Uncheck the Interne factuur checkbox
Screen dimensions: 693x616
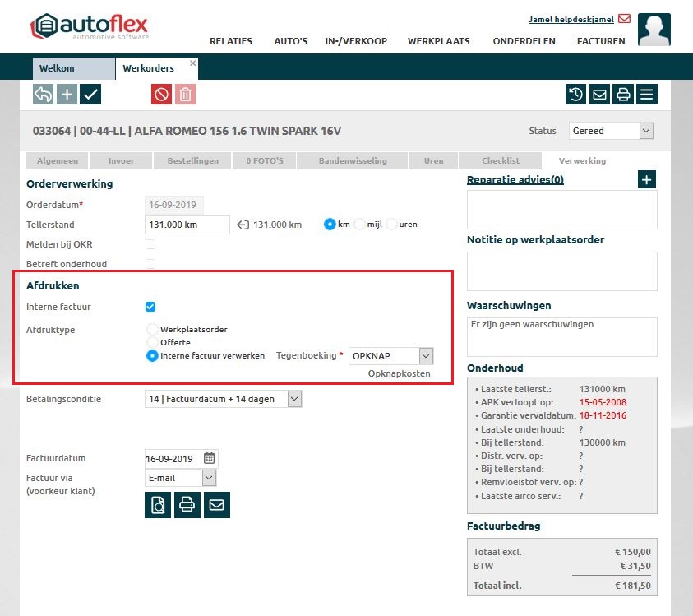150,307
